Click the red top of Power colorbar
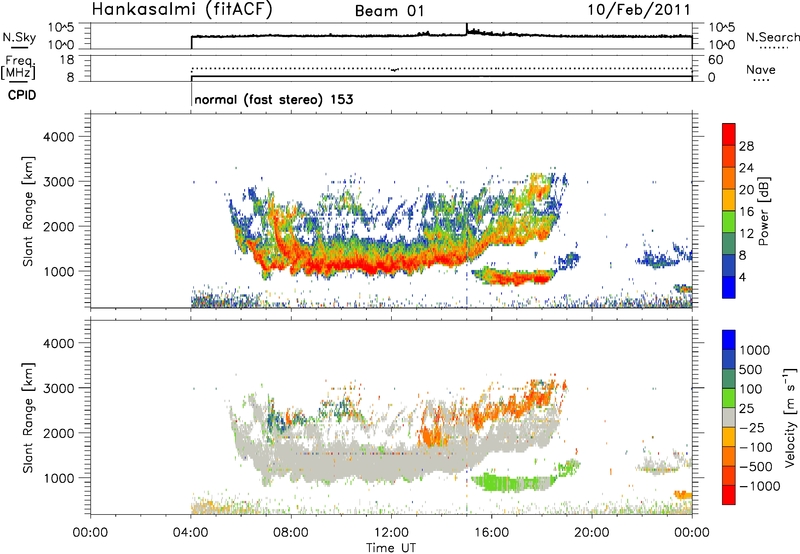800x554 pixels. (729, 134)
